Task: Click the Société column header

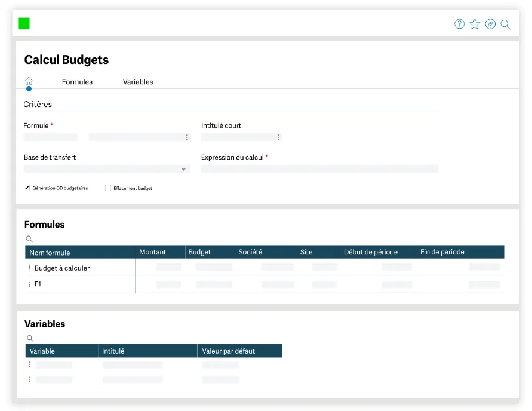Action: coord(266,252)
